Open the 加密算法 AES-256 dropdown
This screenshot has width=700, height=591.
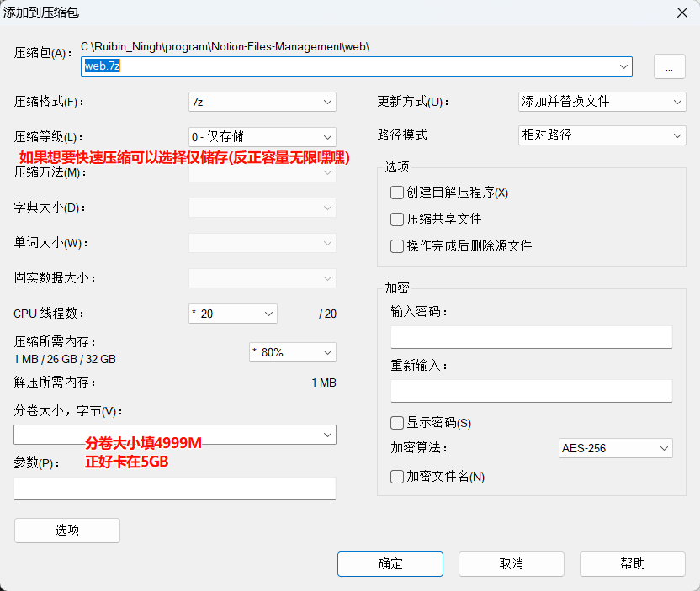[x=664, y=449]
